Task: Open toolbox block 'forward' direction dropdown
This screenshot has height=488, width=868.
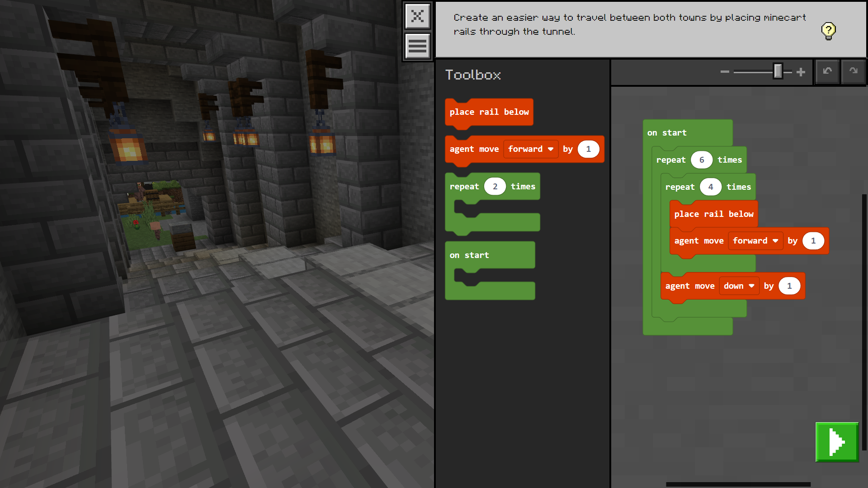Action: (x=531, y=149)
